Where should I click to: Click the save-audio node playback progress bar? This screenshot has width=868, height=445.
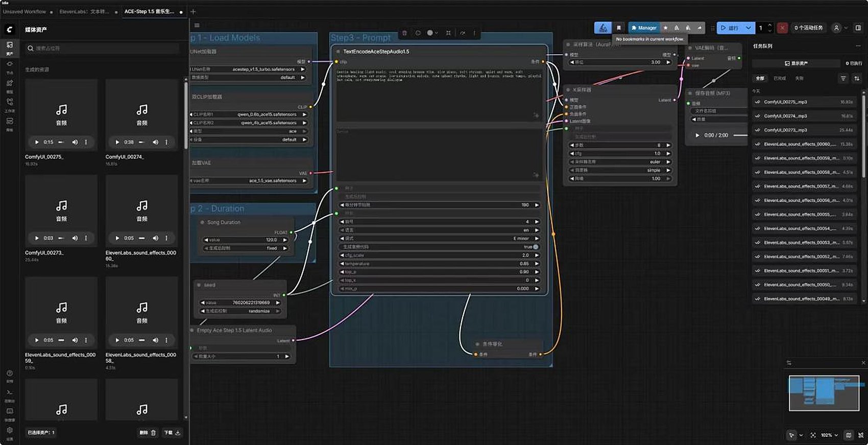click(740, 135)
